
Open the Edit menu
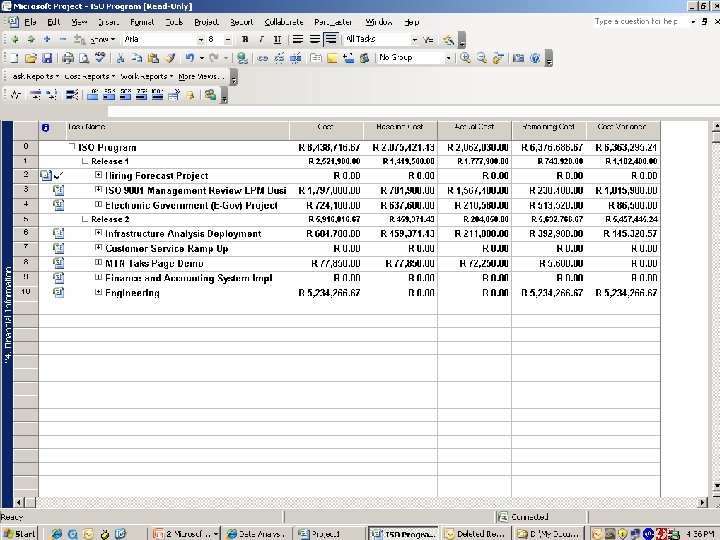pos(54,22)
